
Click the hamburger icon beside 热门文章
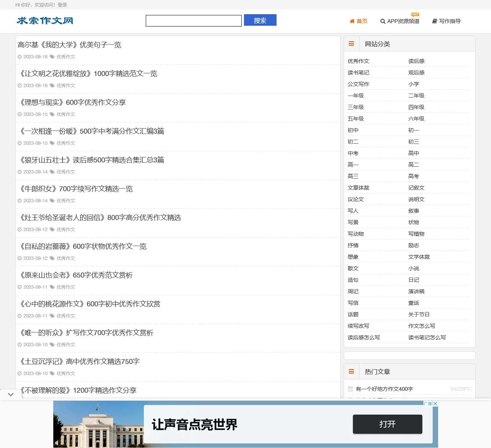(351, 372)
